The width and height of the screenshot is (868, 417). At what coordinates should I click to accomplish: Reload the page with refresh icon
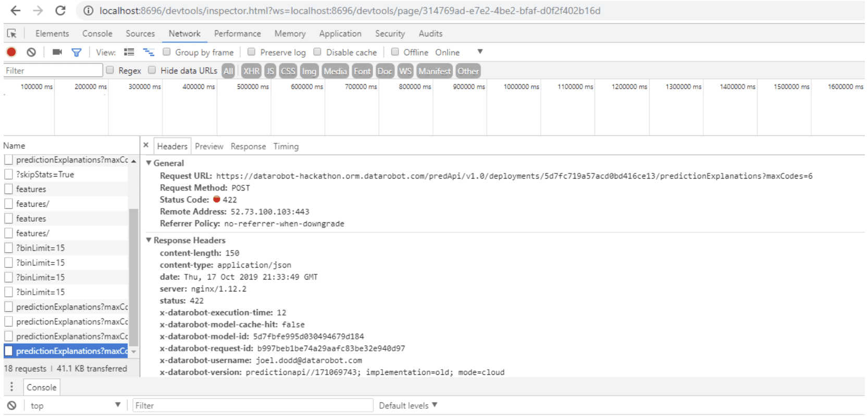pos(60,10)
